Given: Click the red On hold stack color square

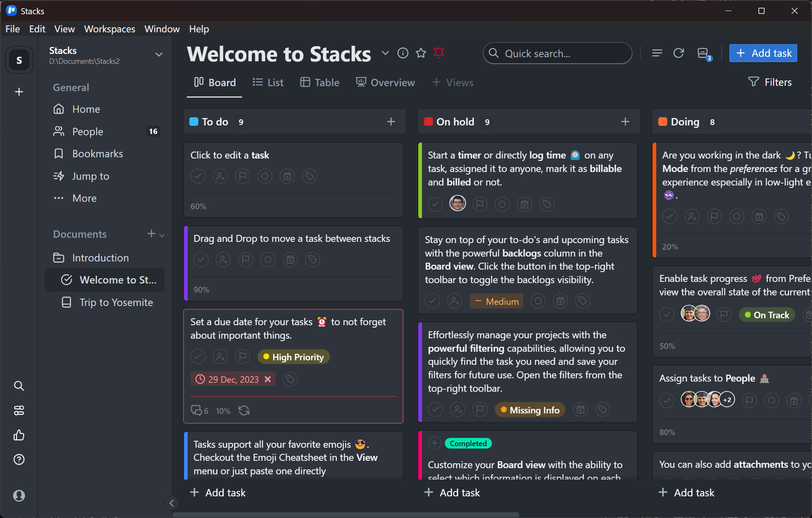Looking at the screenshot, I should tap(428, 122).
